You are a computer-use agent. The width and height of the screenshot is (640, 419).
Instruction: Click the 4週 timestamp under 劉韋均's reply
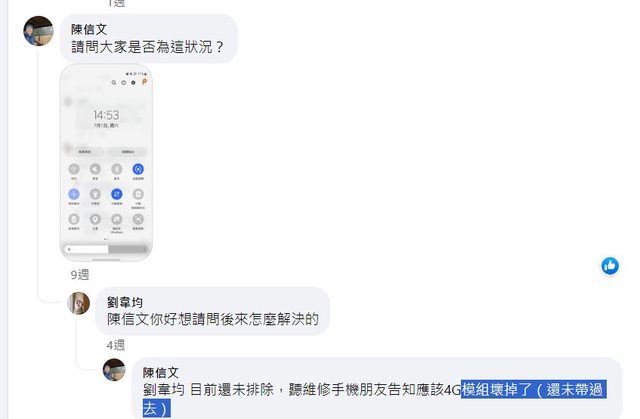click(x=116, y=345)
